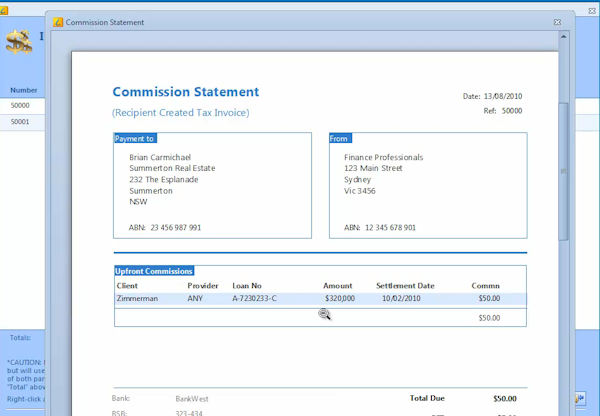Select the Zimmerman client row

click(x=137, y=298)
